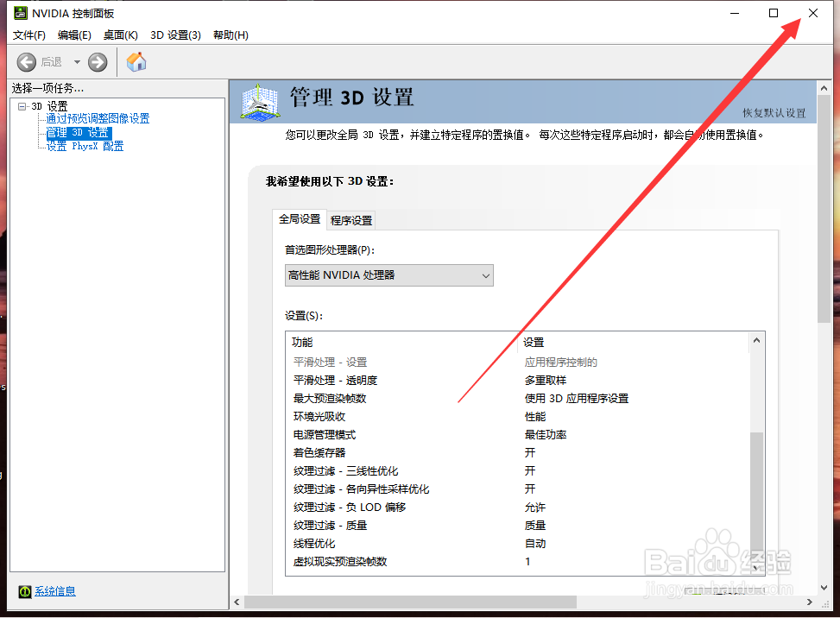The width and height of the screenshot is (840, 618).
Task: Click main panel vertical scrollbar thumb
Action: pos(824,210)
